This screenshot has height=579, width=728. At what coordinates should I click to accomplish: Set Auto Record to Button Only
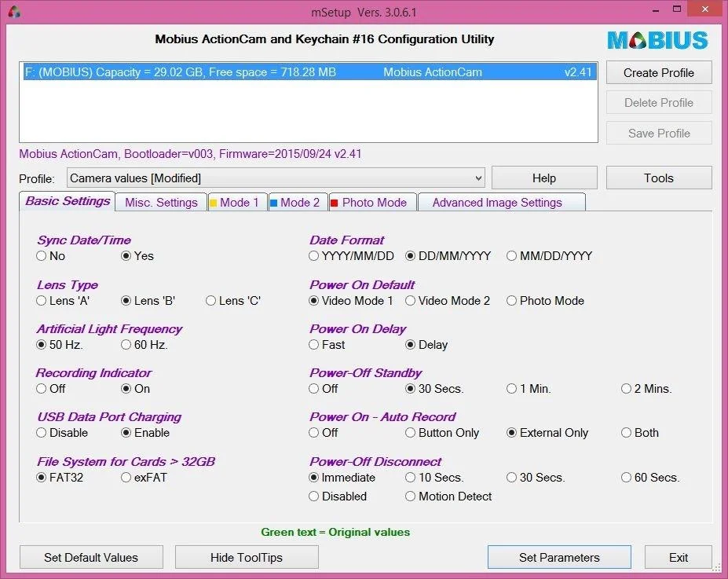pyautogui.click(x=442, y=433)
